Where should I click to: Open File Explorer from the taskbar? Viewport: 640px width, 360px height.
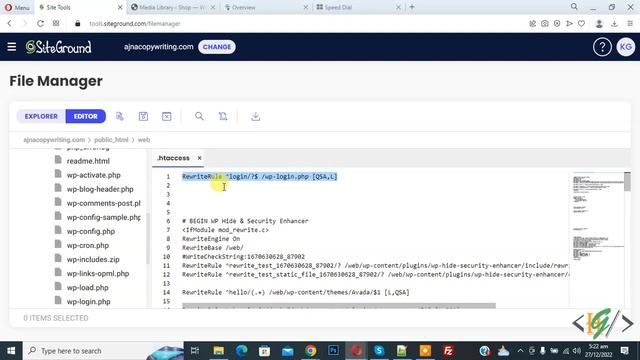(x=218, y=351)
